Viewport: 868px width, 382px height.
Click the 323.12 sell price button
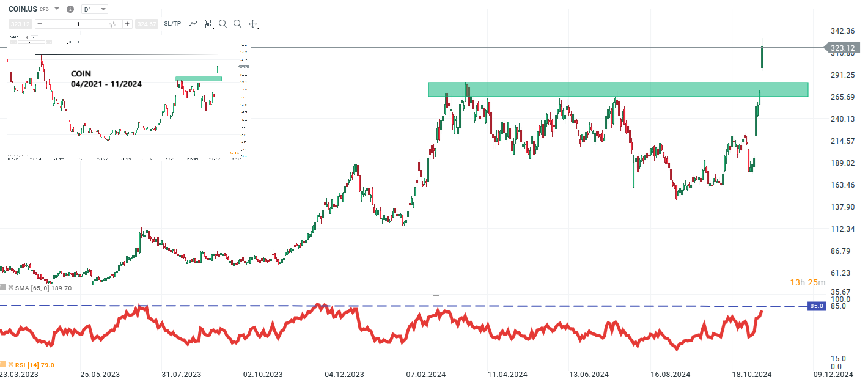pyautogui.click(x=19, y=24)
